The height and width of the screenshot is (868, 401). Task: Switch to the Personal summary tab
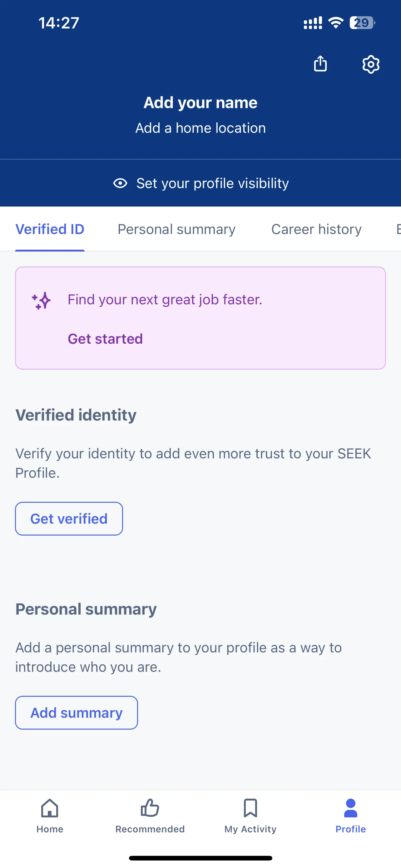coord(176,229)
